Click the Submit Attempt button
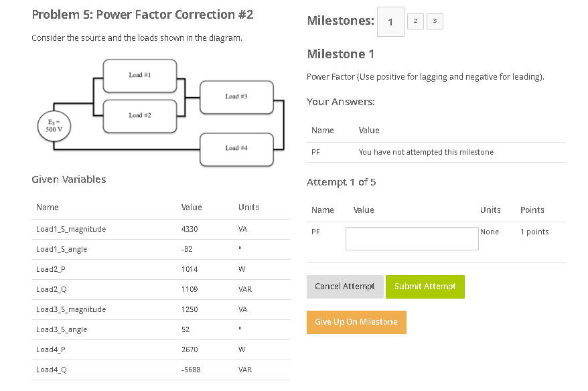The image size is (588, 391). tap(425, 287)
